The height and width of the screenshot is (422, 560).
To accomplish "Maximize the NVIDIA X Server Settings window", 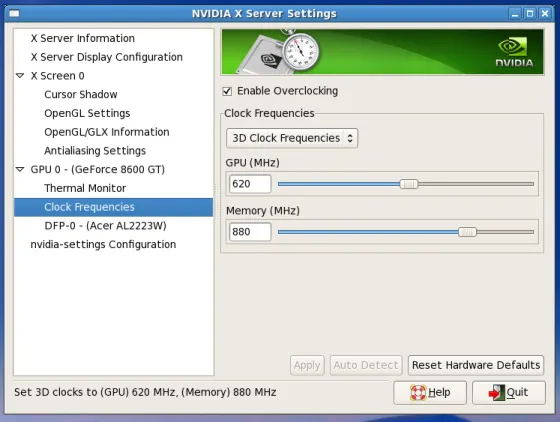I will coord(530,14).
